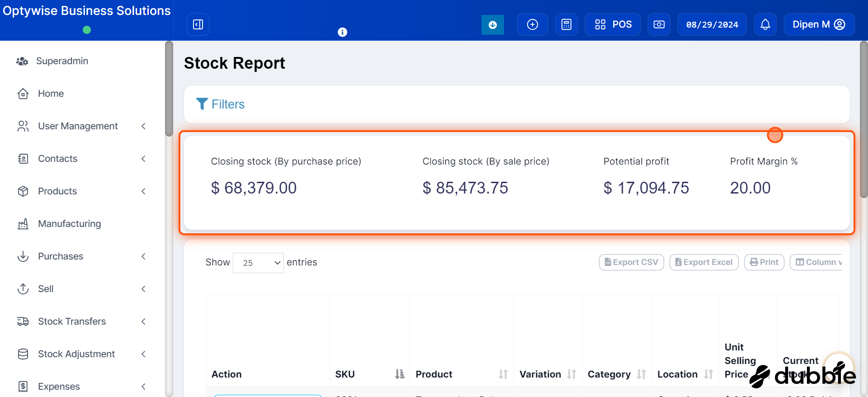Click the green status dot below the title
Viewport: 868px width, 397px height.
[x=87, y=30]
